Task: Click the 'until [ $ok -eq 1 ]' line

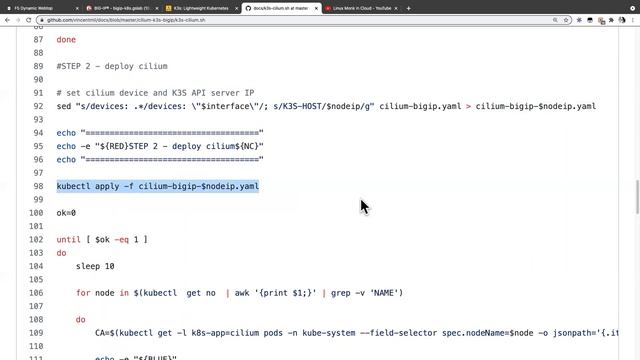Action: tap(102, 240)
